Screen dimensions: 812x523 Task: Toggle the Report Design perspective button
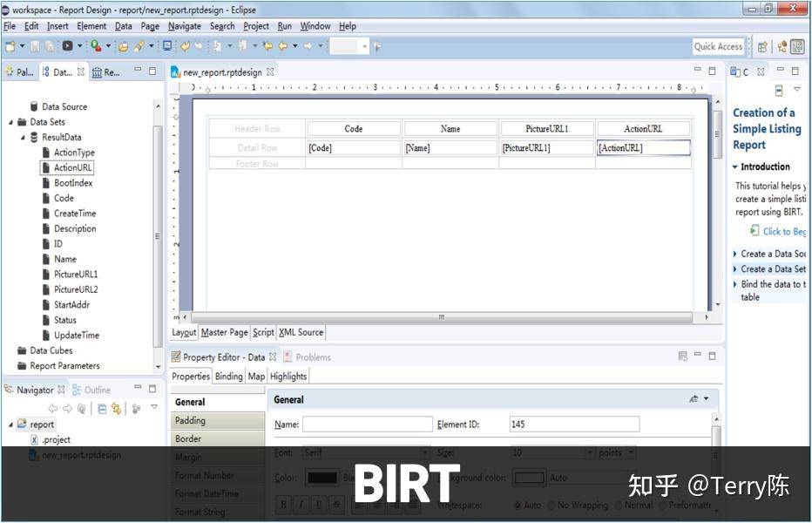pos(798,47)
